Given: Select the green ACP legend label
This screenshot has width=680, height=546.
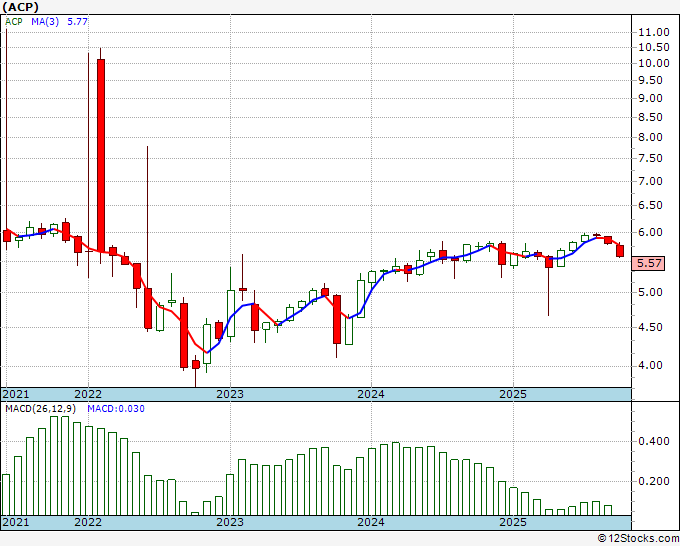Looking at the screenshot, I should [13, 21].
